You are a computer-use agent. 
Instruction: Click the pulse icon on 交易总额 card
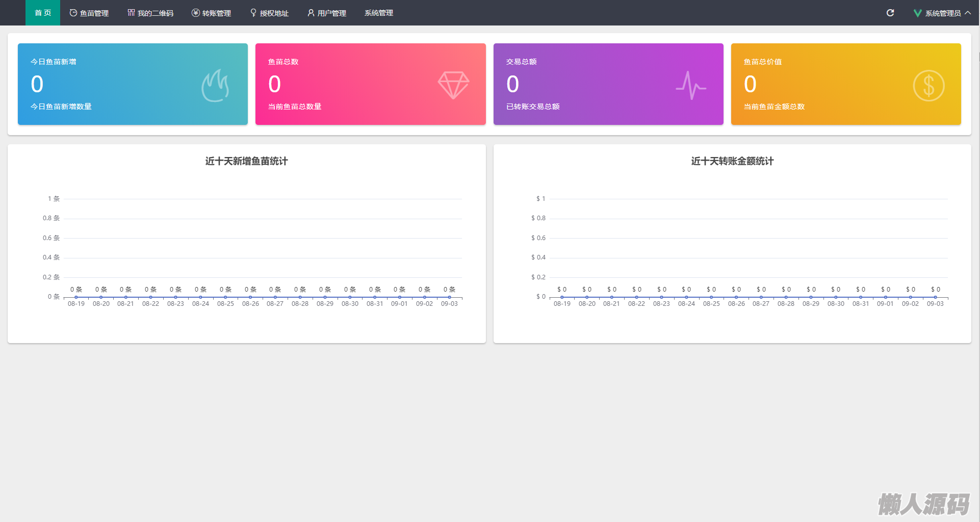(x=691, y=86)
